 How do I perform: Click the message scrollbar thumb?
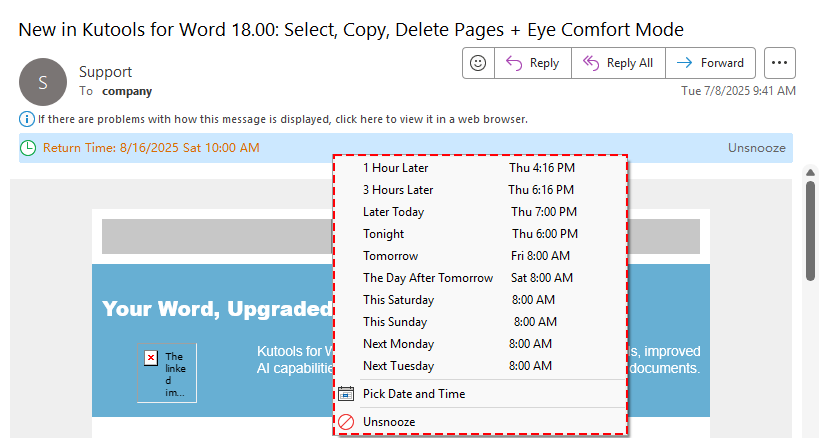pyautogui.click(x=811, y=231)
